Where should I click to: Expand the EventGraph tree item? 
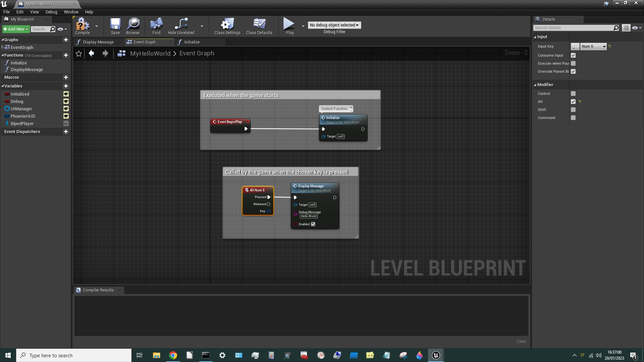[x=2, y=48]
